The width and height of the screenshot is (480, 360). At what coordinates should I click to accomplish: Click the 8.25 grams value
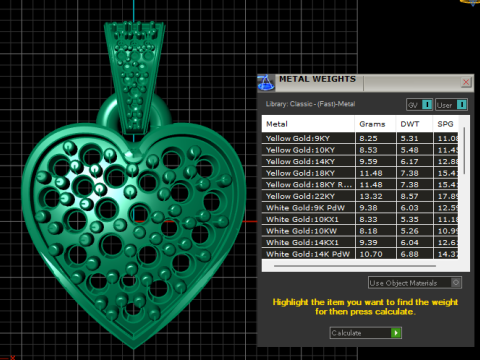(368, 138)
